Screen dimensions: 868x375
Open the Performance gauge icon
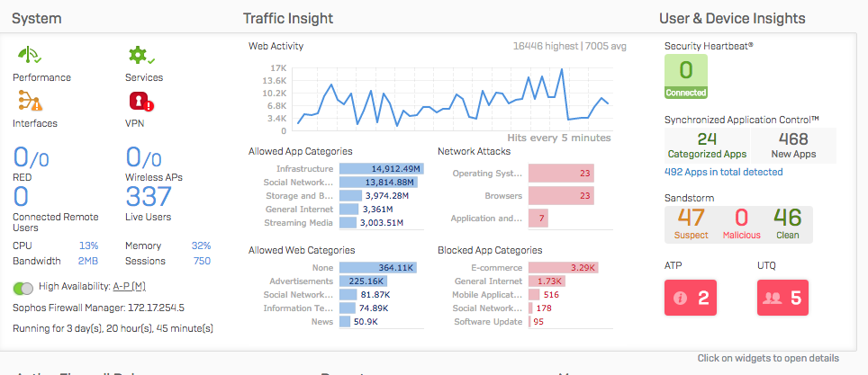coord(30,55)
